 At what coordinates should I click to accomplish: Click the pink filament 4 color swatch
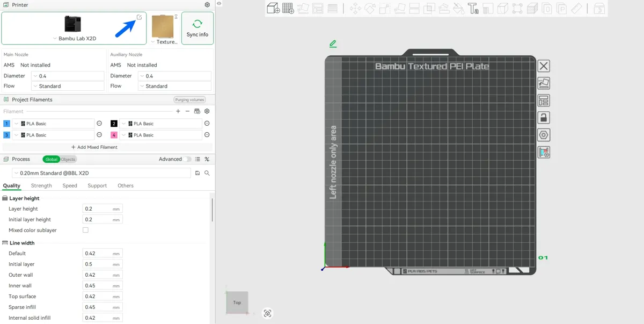click(x=114, y=135)
